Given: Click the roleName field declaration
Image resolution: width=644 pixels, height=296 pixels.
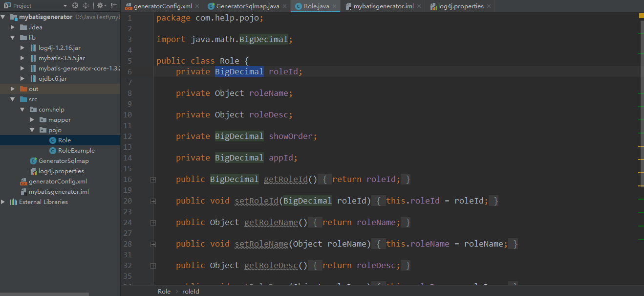Looking at the screenshot, I should pos(235,93).
